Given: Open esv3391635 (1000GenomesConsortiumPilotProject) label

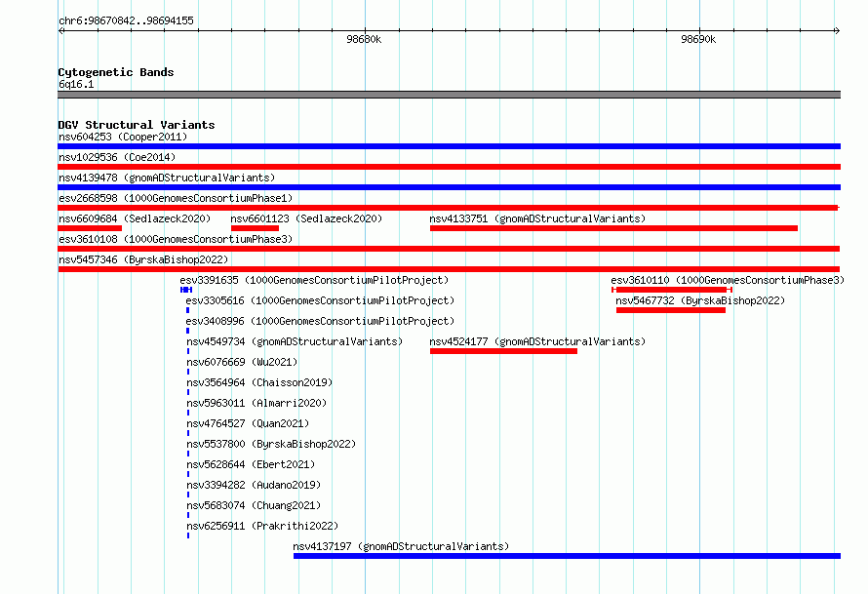Looking at the screenshot, I should (x=314, y=280).
